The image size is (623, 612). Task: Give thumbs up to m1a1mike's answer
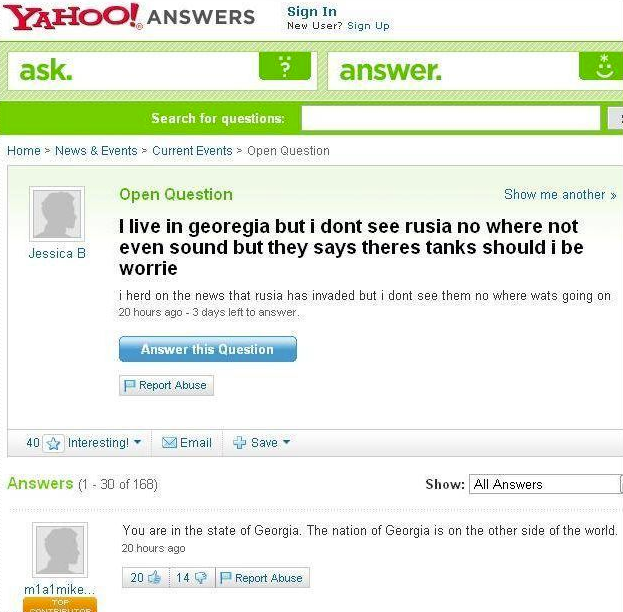tap(154, 577)
